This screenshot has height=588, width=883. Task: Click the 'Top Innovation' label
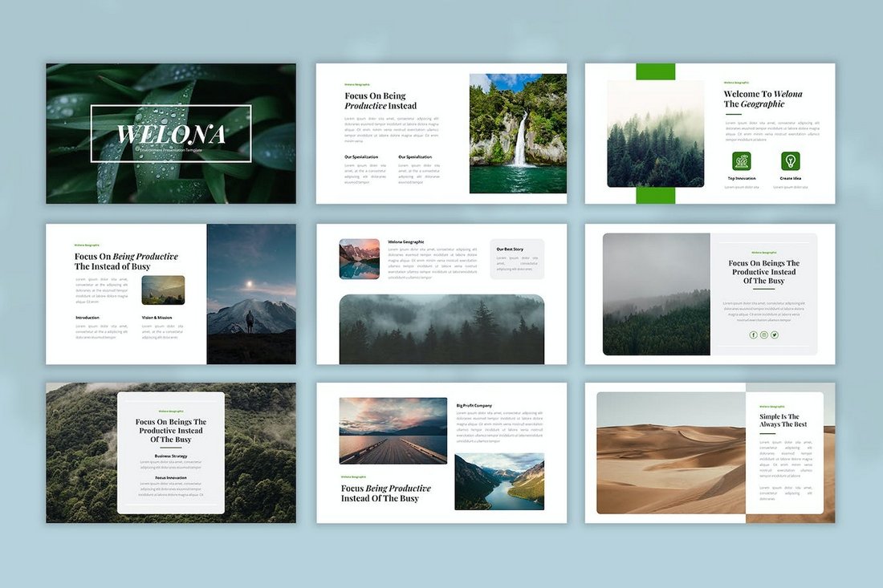tap(742, 178)
